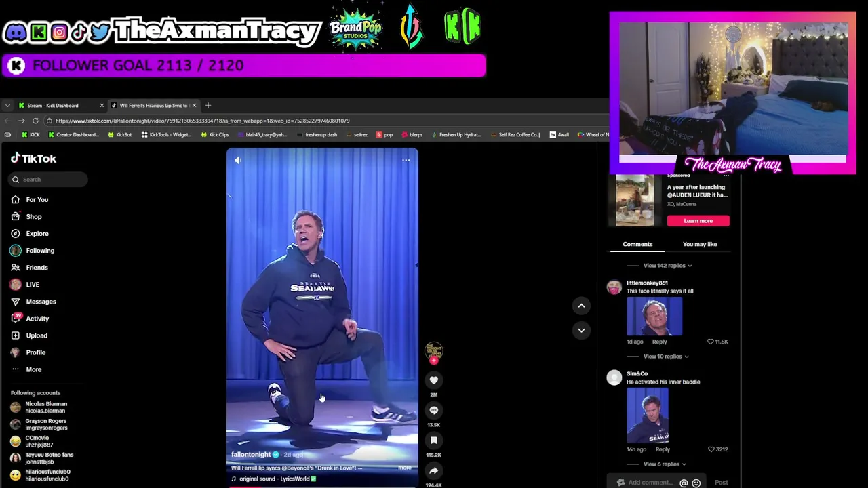Click the TikTok logo
Viewport: 868px width, 488px height.
33,158
